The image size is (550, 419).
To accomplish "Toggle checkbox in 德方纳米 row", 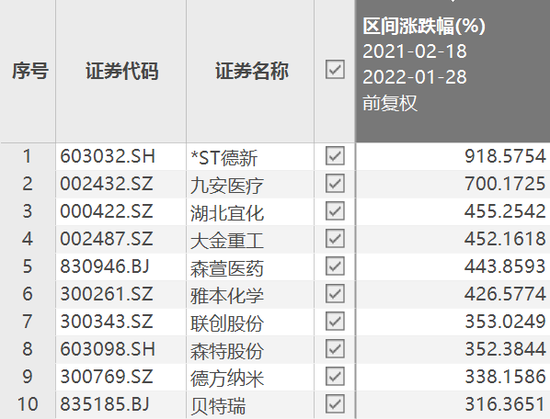I will coord(335,376).
